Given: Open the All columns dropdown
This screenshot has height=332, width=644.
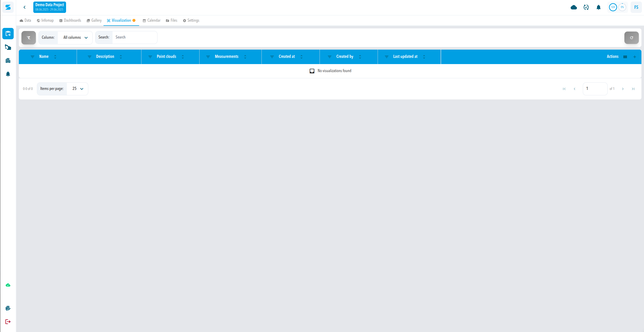Looking at the screenshot, I should [x=75, y=38].
